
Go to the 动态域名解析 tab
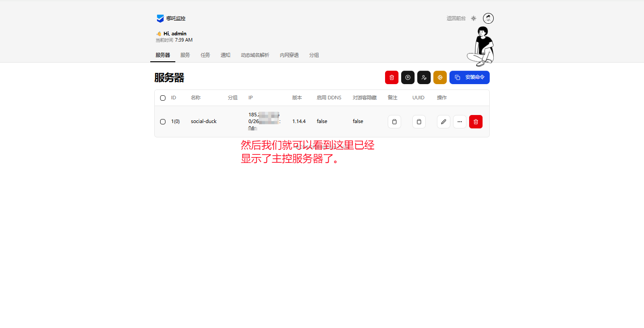(255, 55)
